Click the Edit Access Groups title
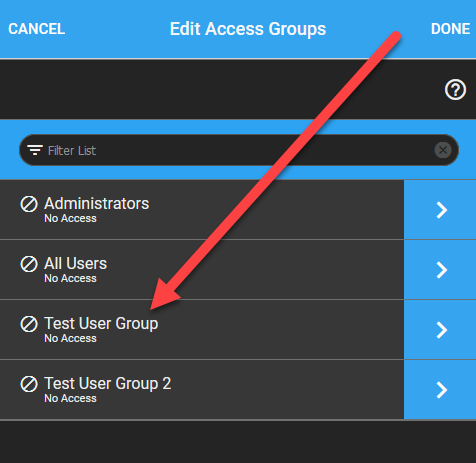Viewport: 476px width, 463px height. click(248, 29)
